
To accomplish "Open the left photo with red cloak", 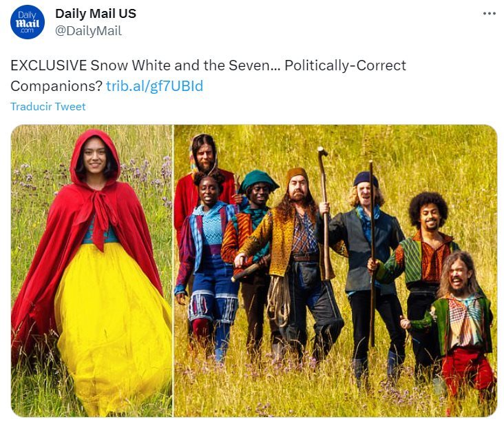I will click(x=92, y=271).
